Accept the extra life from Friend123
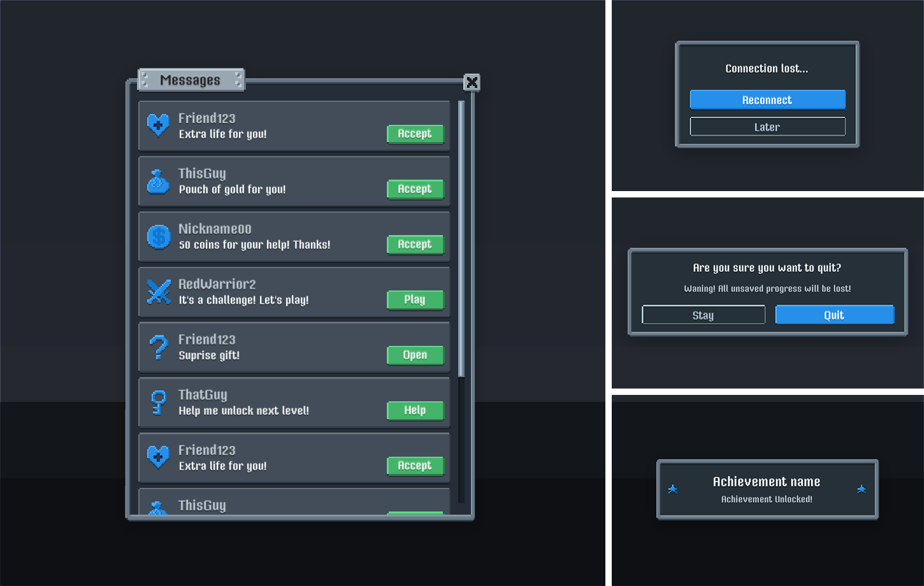This screenshot has width=924, height=586. tap(415, 134)
